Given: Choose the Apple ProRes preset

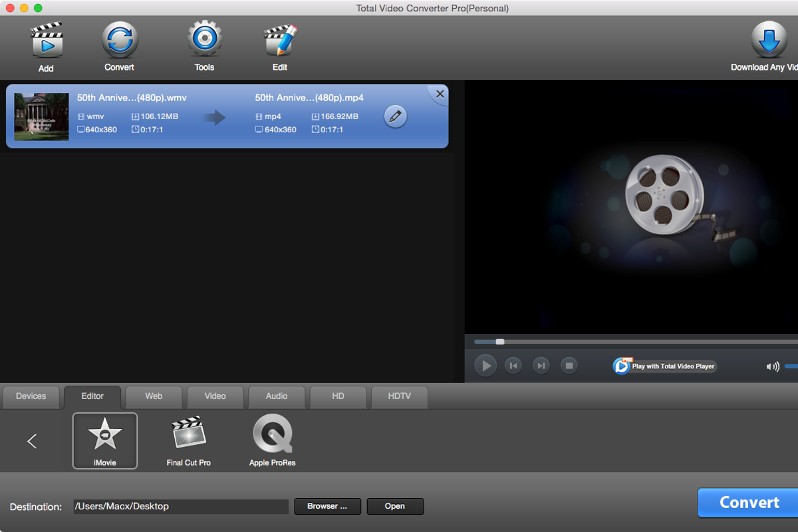Looking at the screenshot, I should [x=273, y=441].
